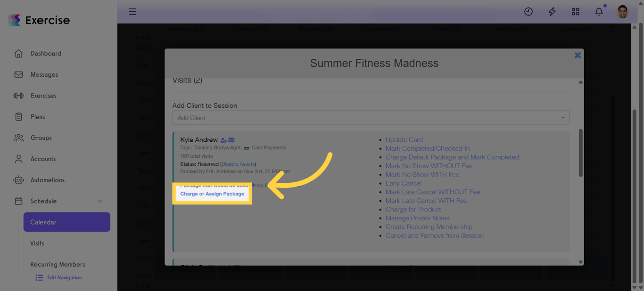Click the Groups people icon
Image resolution: width=644 pixels, height=291 pixels.
(18, 138)
